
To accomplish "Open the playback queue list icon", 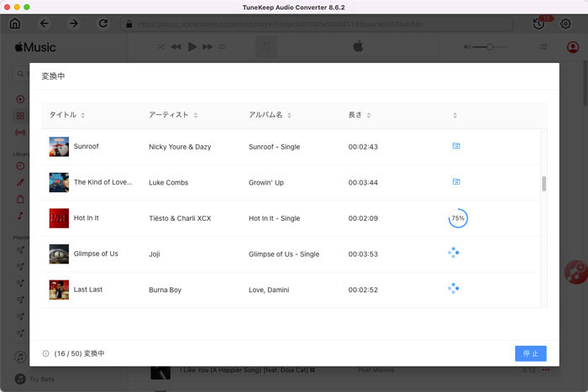I will click(543, 47).
